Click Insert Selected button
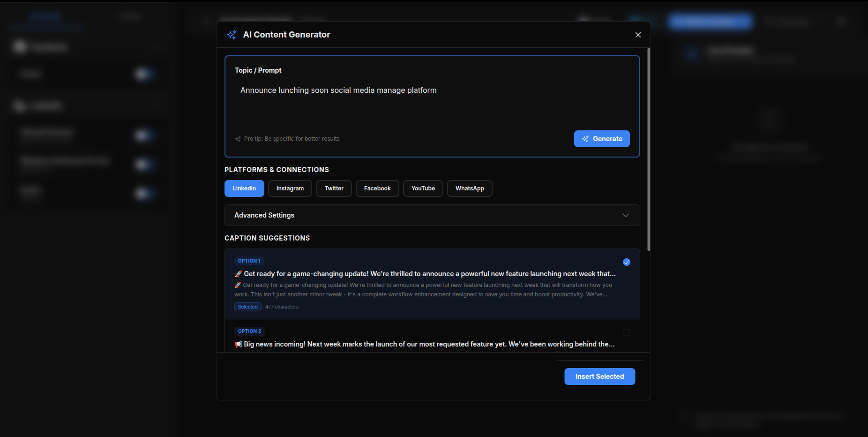The image size is (868, 437). (599, 377)
